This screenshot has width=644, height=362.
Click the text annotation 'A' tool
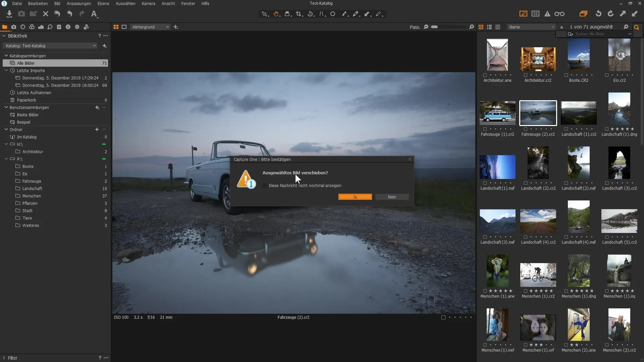point(94,14)
